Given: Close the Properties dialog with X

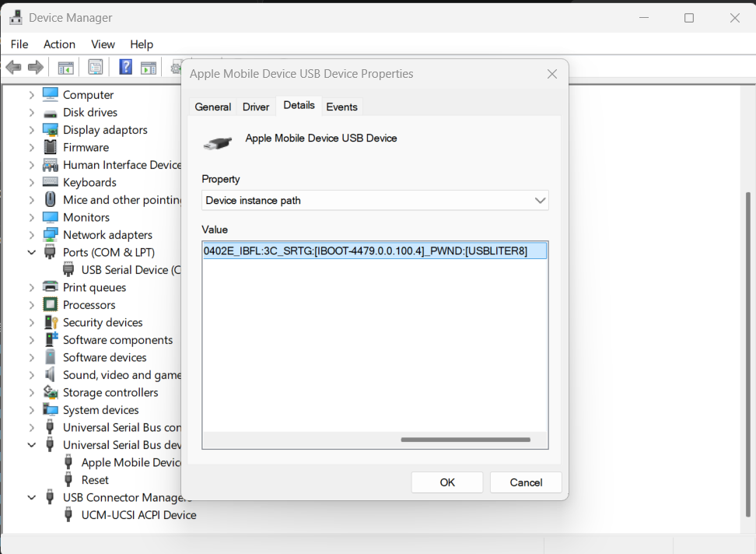Looking at the screenshot, I should pyautogui.click(x=552, y=74).
